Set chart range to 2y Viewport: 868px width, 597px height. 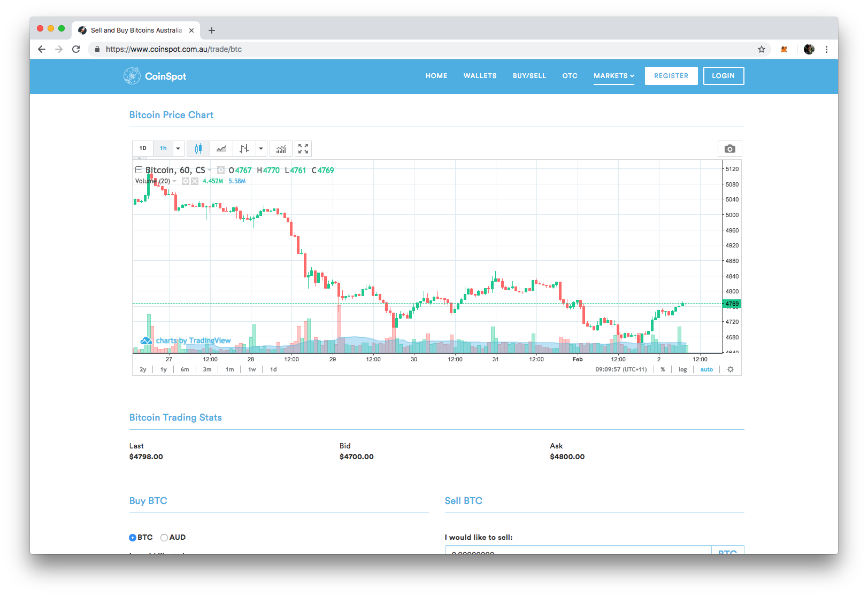[x=143, y=369]
